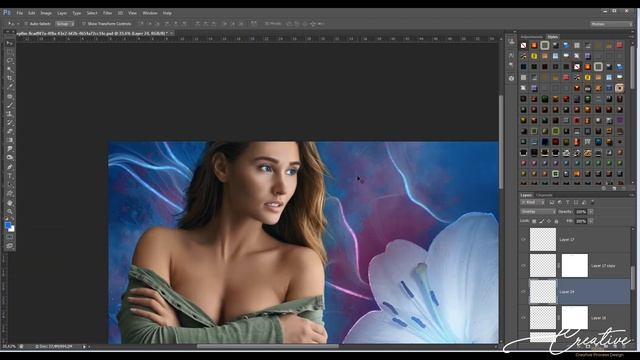640x360 pixels.
Task: Select the Layer 16 mask thumbnail
Action: point(575,318)
